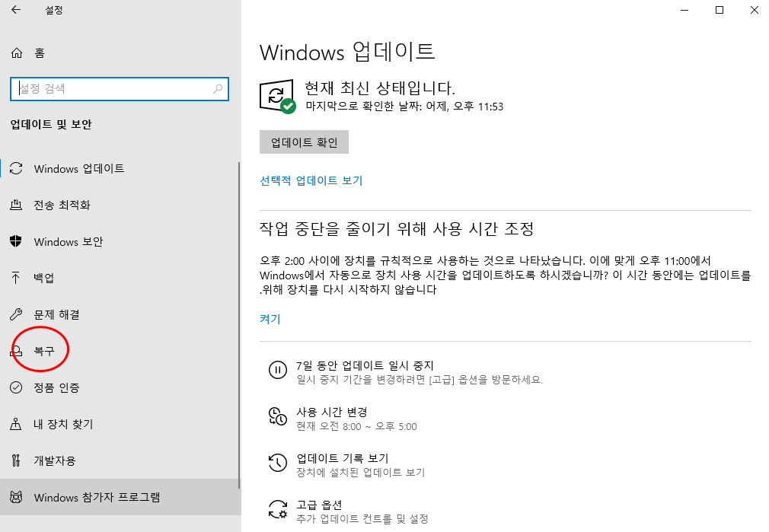Click the 켜기 link

(x=270, y=319)
